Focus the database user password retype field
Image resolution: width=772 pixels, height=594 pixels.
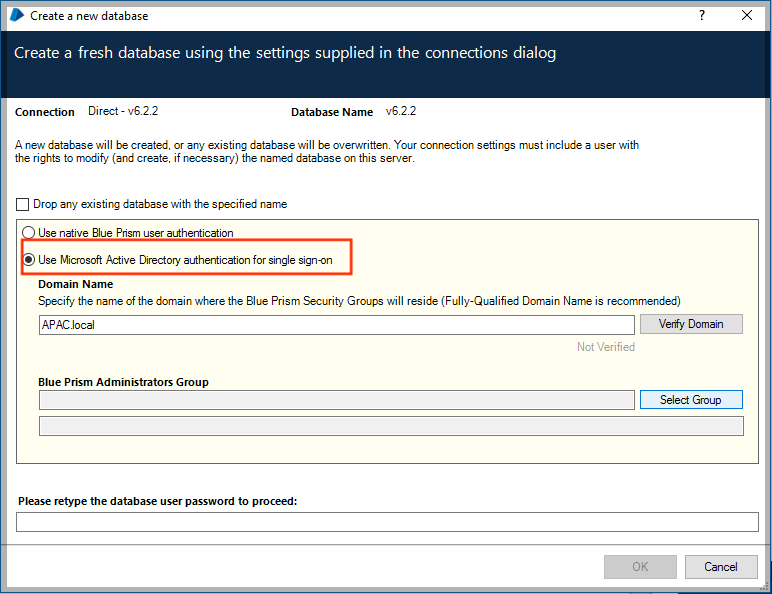pos(387,522)
